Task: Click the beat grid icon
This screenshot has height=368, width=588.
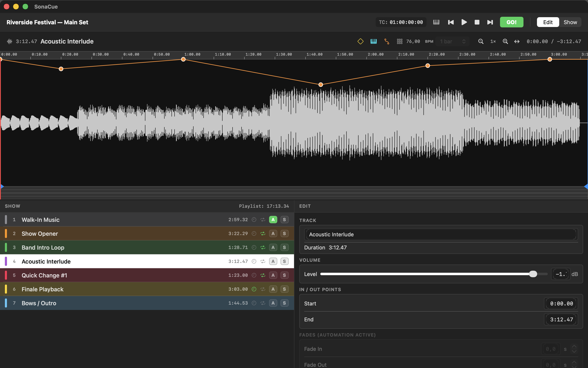Action: [400, 41]
